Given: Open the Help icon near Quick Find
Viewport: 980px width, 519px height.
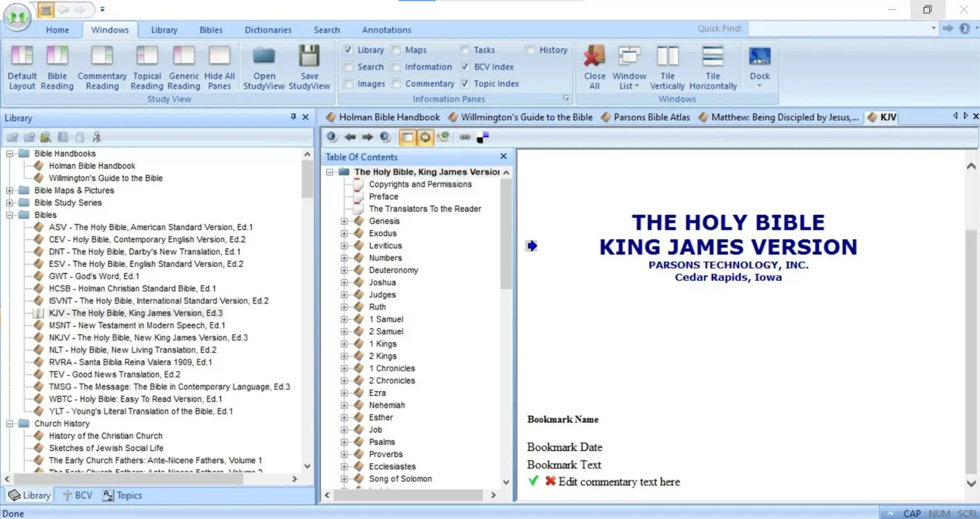Looking at the screenshot, I should coord(965,28).
